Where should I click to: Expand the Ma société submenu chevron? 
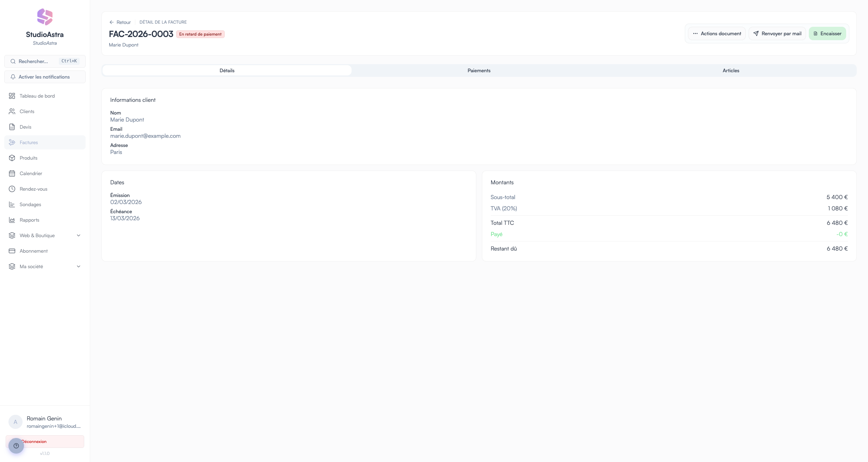click(79, 266)
